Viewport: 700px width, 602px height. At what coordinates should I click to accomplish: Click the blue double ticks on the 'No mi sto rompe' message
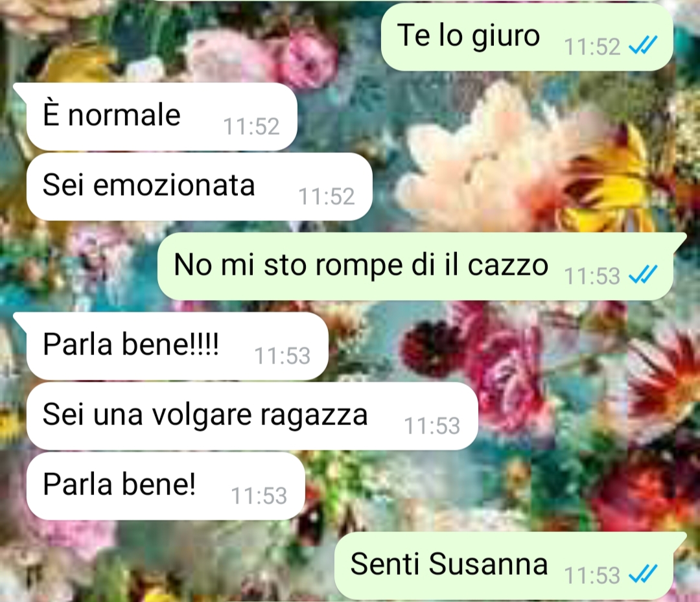click(643, 275)
